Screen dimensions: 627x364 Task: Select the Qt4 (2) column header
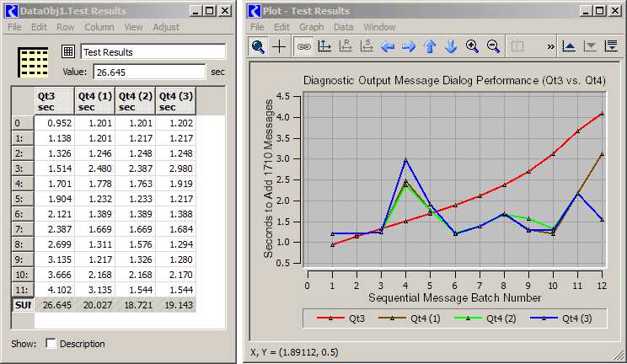[135, 101]
